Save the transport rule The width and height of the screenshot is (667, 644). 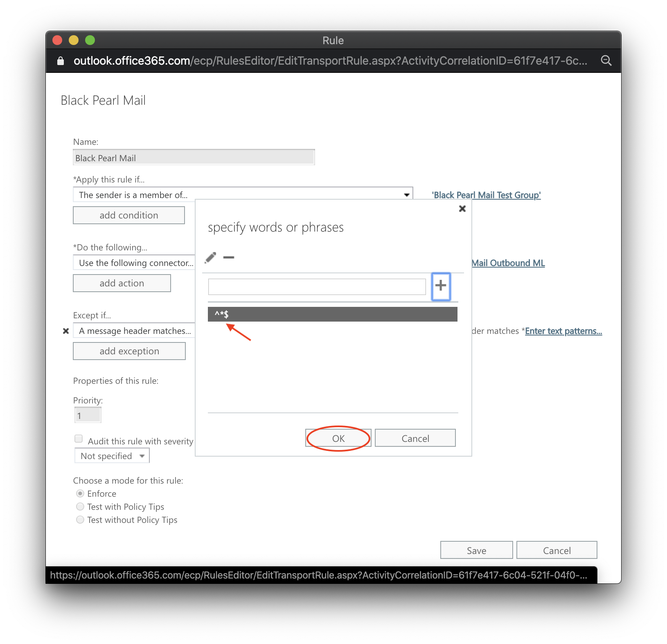click(x=477, y=550)
